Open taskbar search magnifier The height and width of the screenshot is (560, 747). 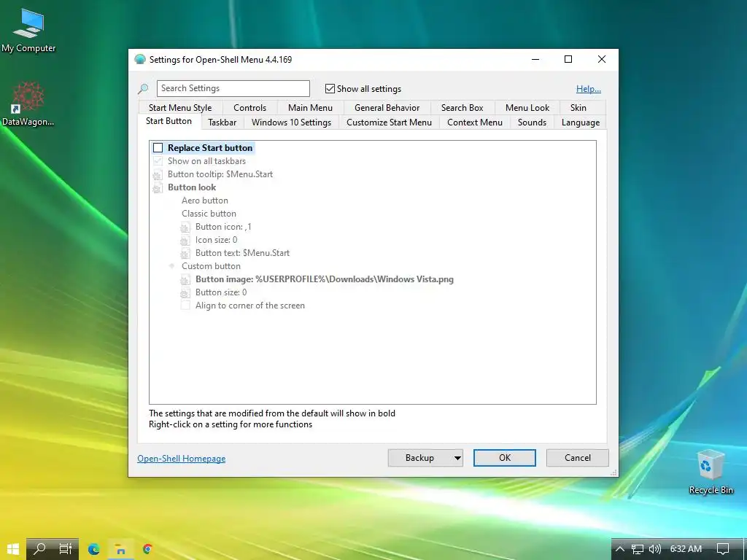tap(40, 549)
